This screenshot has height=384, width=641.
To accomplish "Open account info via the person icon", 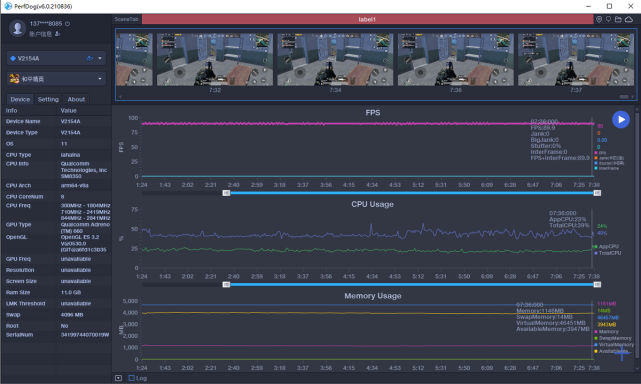I will 57,34.
